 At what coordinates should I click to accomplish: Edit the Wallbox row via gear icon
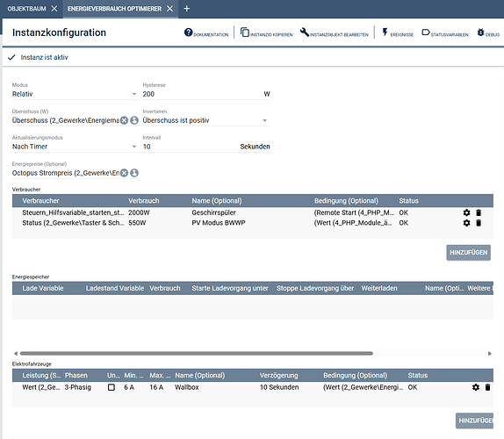tap(476, 387)
